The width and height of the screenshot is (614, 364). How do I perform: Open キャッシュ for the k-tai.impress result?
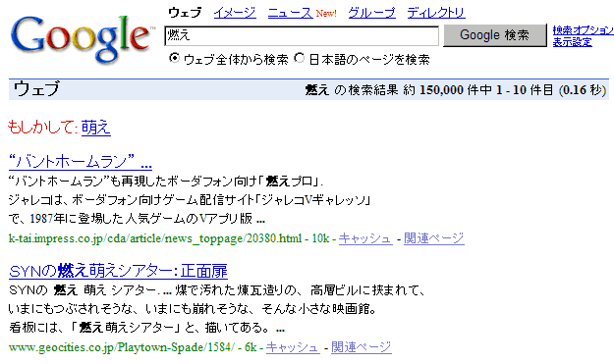pyautogui.click(x=365, y=238)
